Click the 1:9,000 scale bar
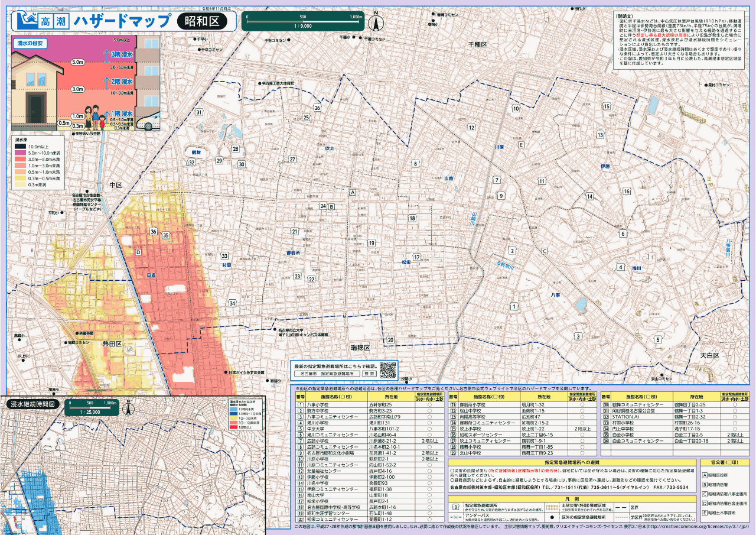 pyautogui.click(x=304, y=22)
